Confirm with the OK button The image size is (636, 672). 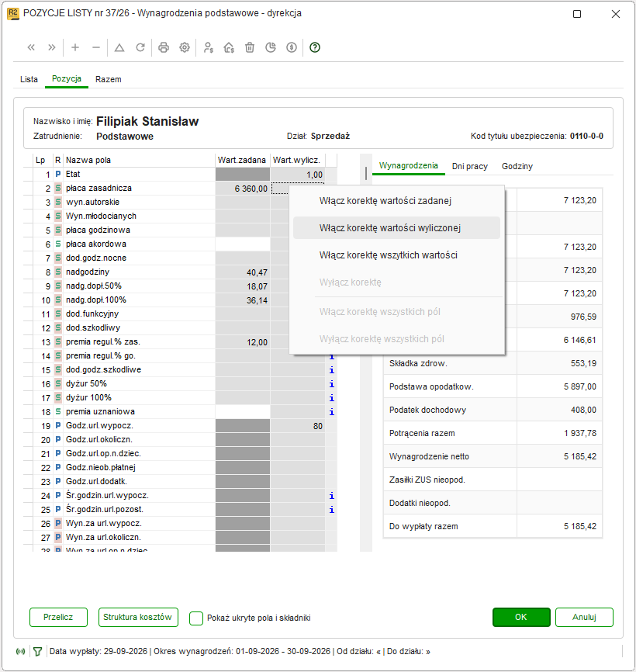[521, 617]
